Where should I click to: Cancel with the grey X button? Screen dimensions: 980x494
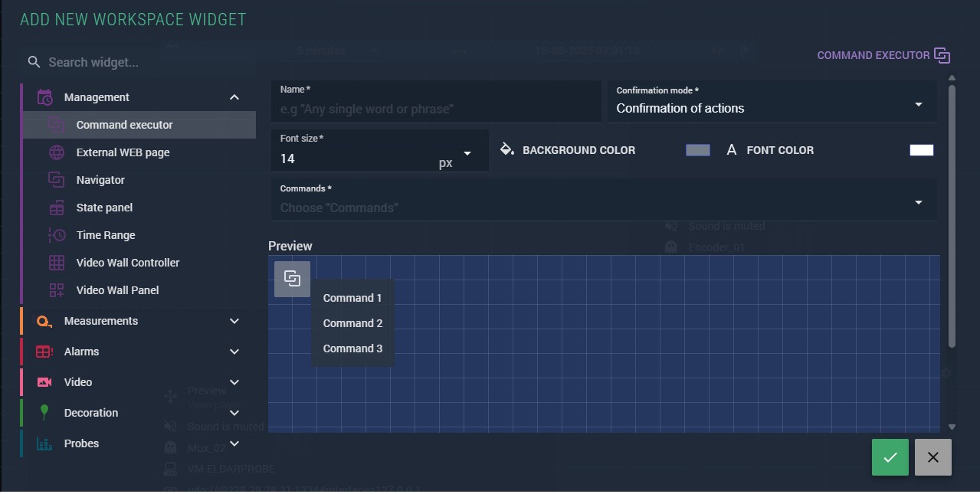(932, 457)
